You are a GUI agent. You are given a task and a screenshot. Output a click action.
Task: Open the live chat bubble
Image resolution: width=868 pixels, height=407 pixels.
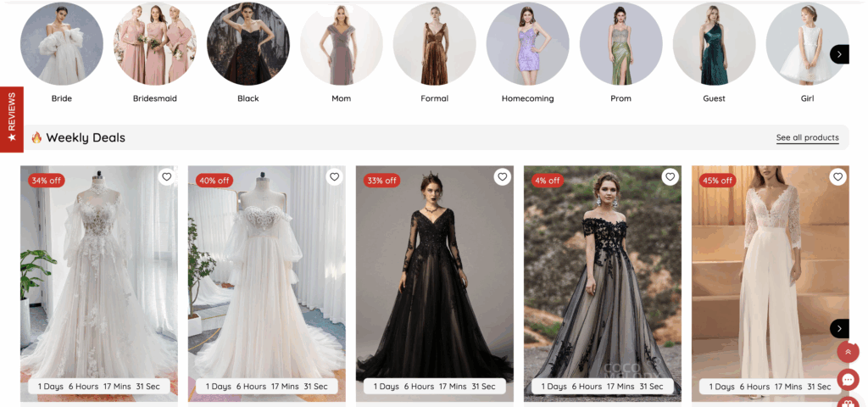coord(848,379)
